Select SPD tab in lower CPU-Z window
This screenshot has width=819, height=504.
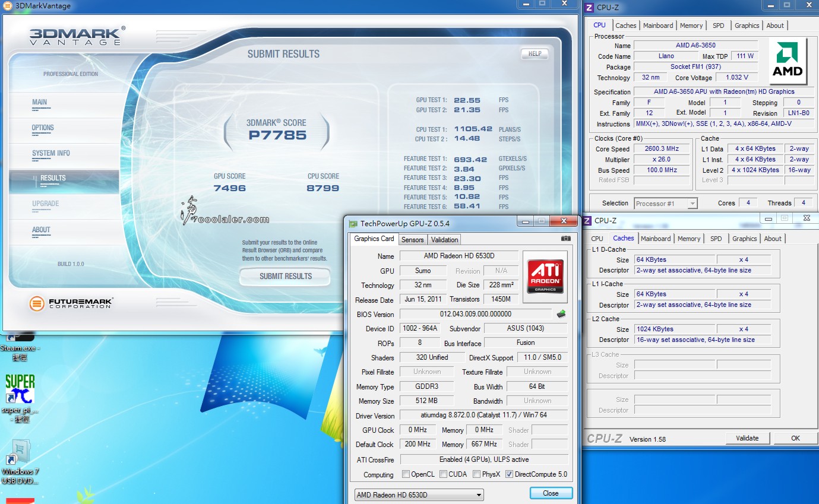coord(716,239)
